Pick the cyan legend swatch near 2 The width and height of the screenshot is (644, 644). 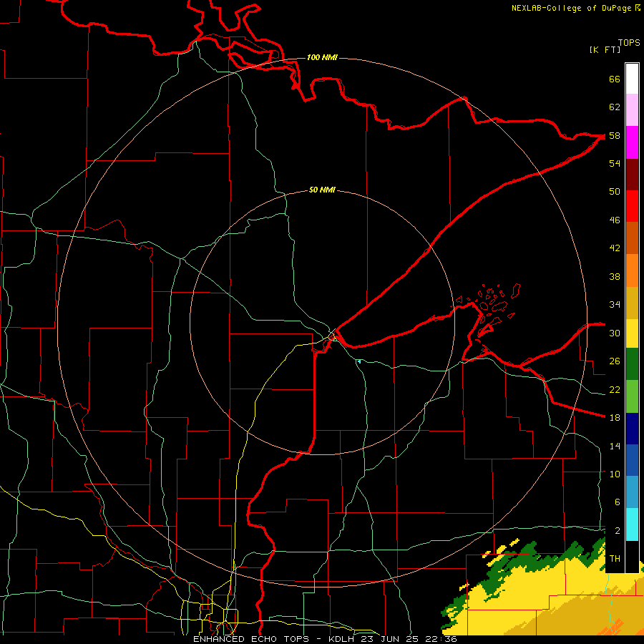632,525
